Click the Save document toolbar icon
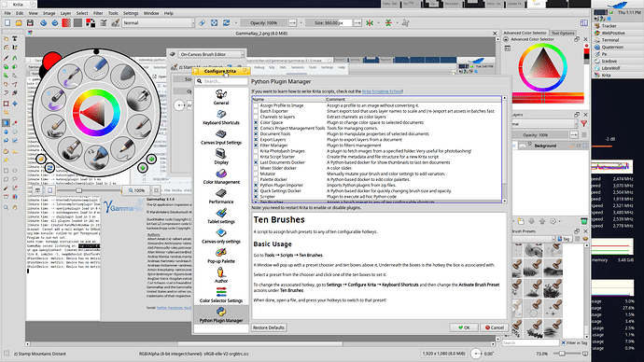The image size is (644, 362). (x=30, y=23)
